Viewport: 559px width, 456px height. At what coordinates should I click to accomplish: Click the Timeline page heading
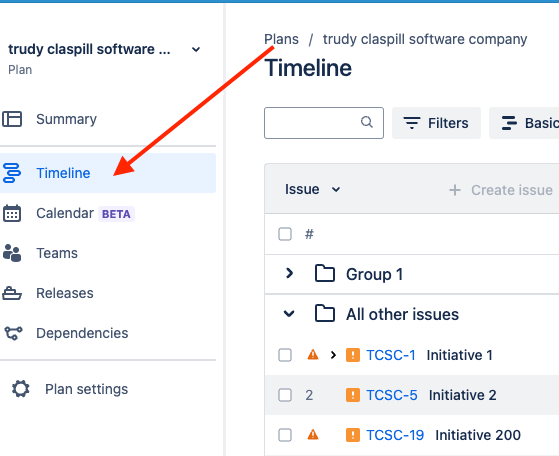coord(308,68)
